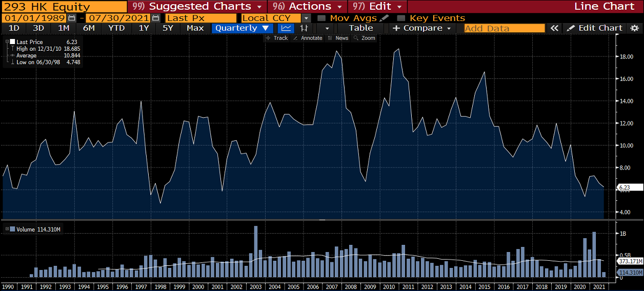
Task: Switch to line chart type icon
Action: (287, 28)
